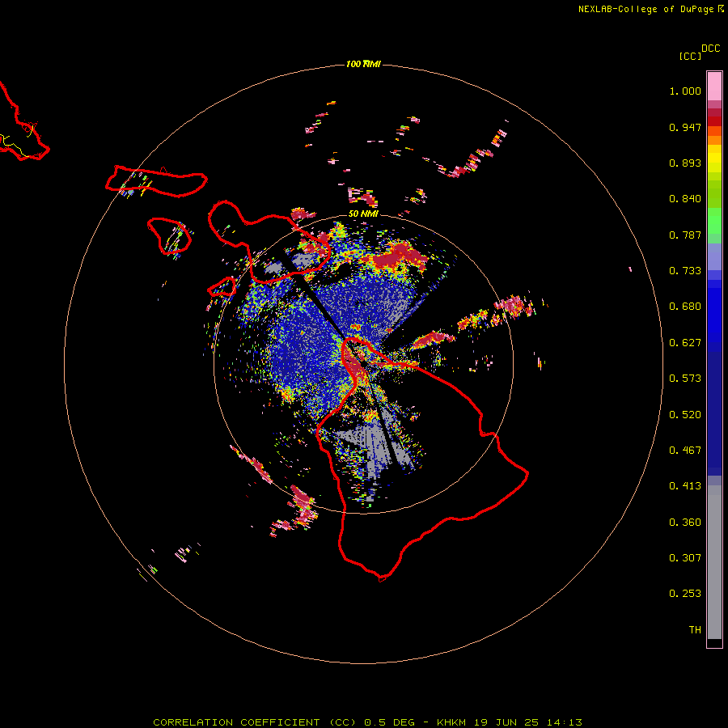Click the 0.520 color scale value
The width and height of the screenshot is (728, 728).
(x=685, y=415)
